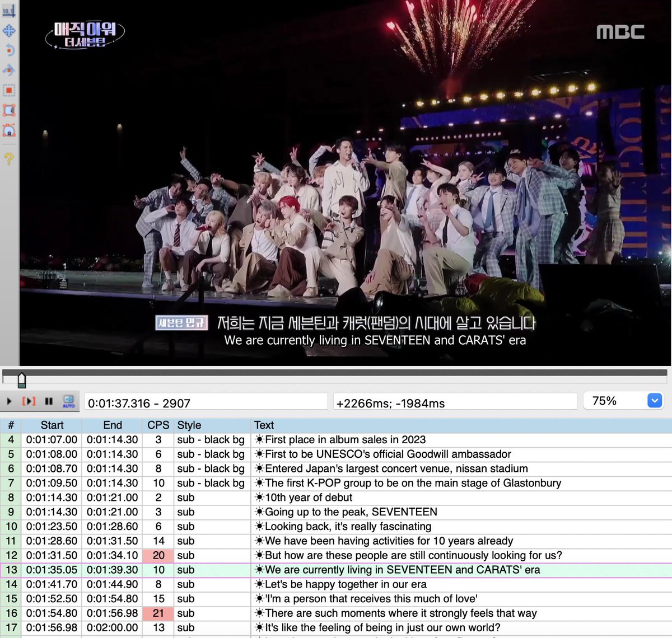Select the rotate on Z axis tool

point(9,50)
